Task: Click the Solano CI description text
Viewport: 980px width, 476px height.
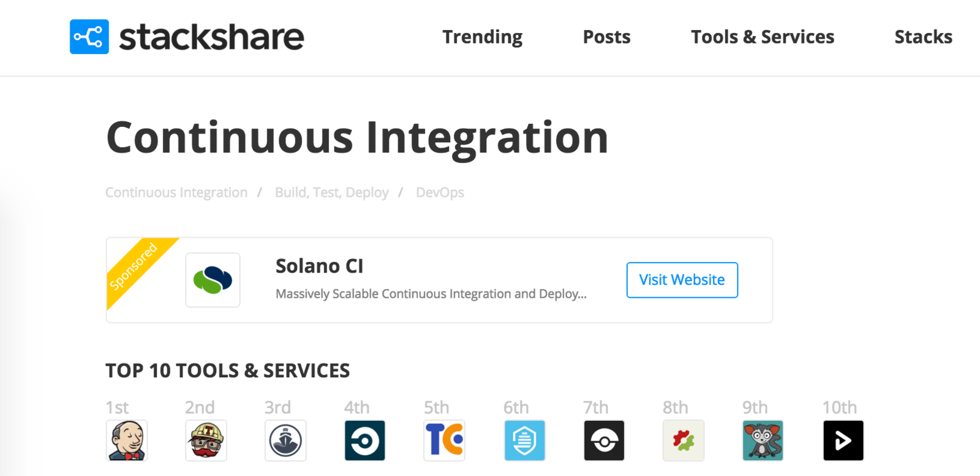Action: tap(431, 294)
